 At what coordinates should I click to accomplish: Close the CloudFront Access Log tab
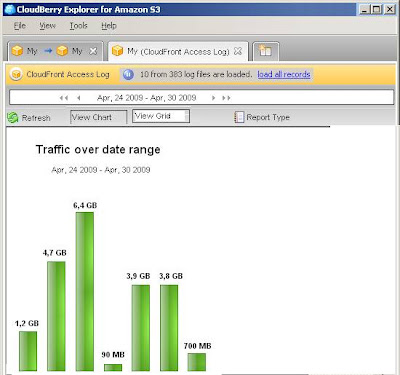pyautogui.click(x=238, y=51)
